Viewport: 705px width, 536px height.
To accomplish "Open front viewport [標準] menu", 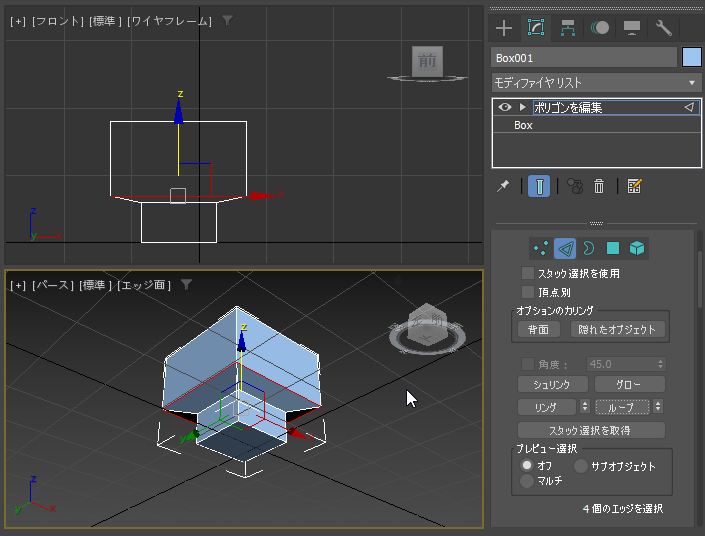I will 105,21.
